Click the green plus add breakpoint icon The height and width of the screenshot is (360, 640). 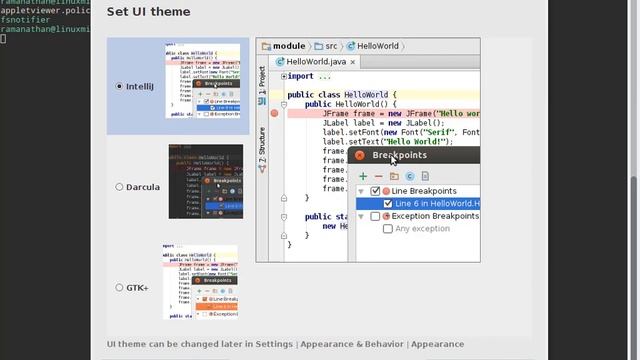pos(363,176)
